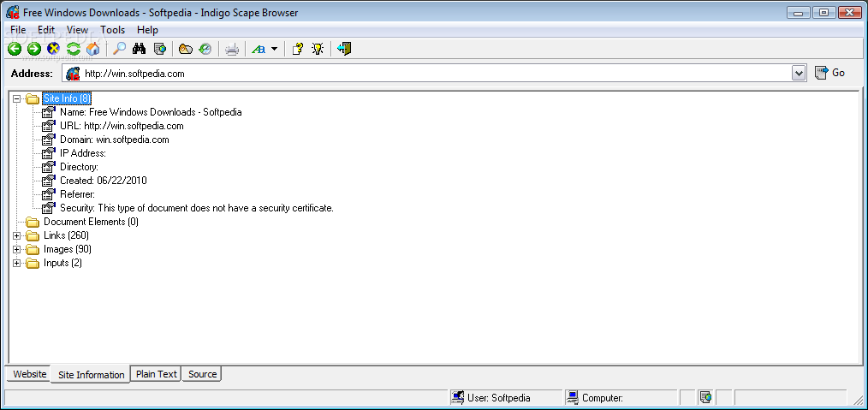Click the page-with-globe toolbar icon
This screenshot has width=868, height=410.
point(159,50)
